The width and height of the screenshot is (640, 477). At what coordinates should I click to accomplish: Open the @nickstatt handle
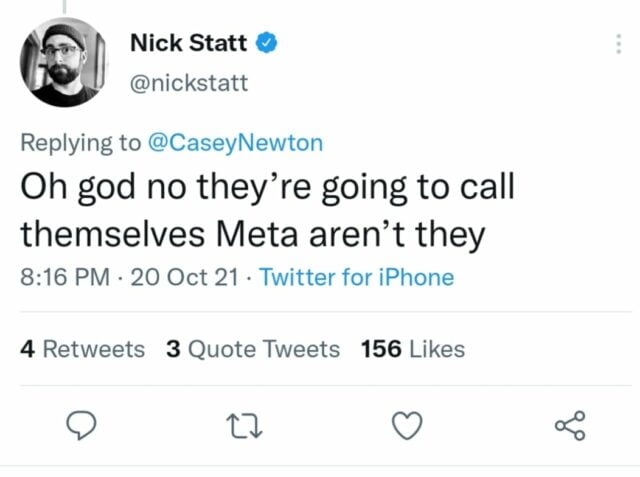coord(189,82)
